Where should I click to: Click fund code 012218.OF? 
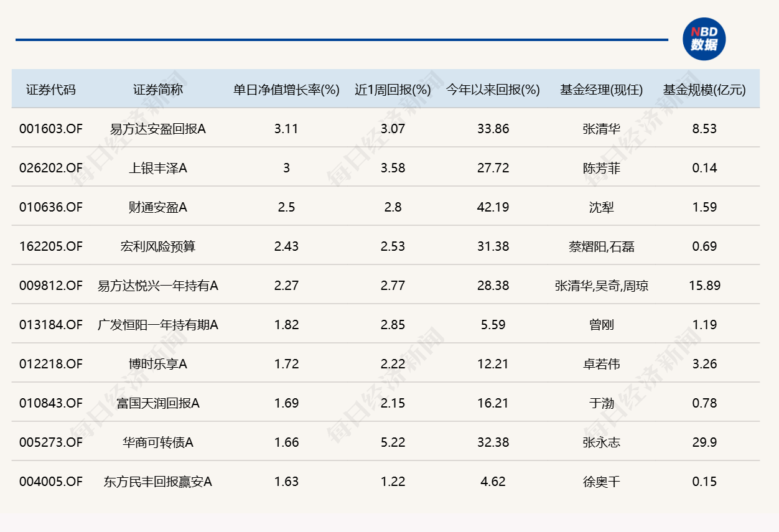50,364
